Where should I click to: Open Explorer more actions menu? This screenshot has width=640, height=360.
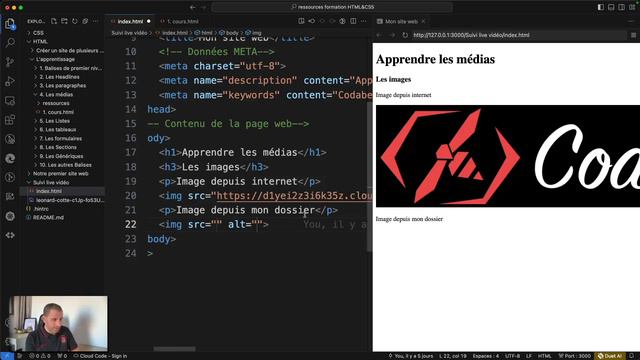[96, 21]
